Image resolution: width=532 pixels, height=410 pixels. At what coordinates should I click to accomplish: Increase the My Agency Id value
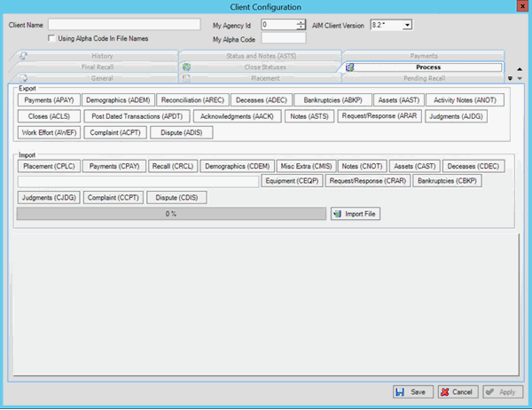(301, 23)
